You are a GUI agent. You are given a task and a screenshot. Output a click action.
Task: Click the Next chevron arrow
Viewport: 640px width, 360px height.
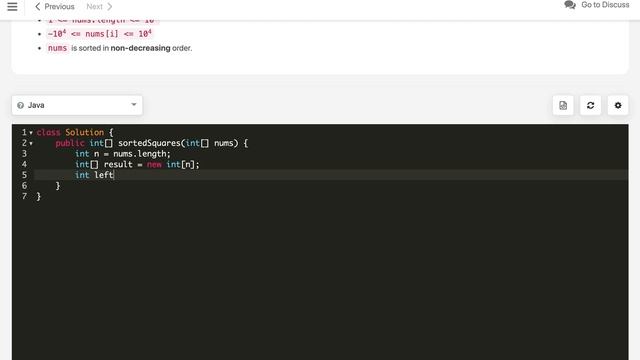pos(109,7)
